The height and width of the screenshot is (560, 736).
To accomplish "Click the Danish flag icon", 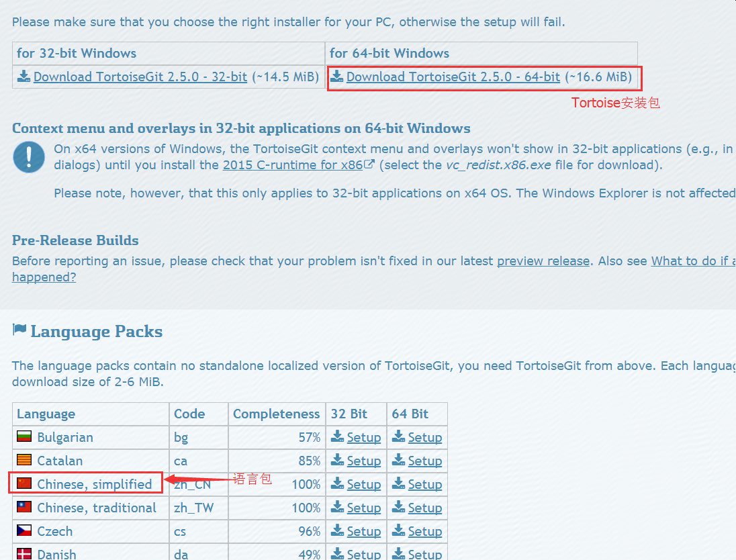I will (x=24, y=554).
